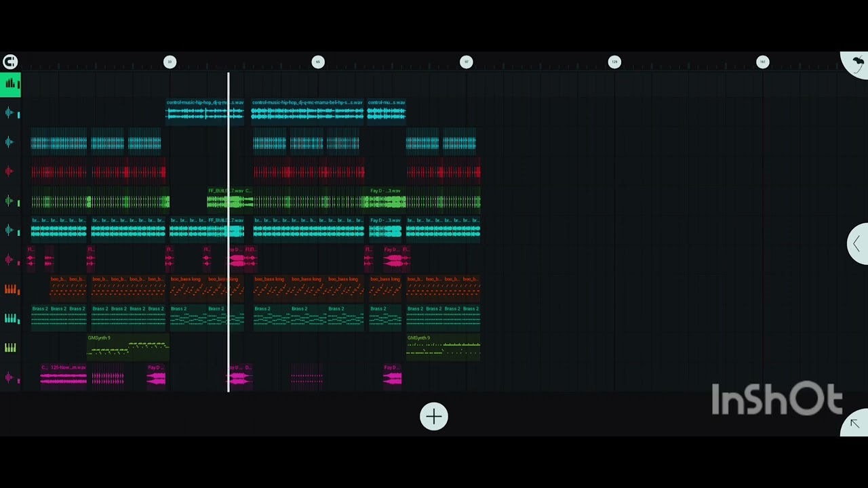Select the first 'boo_b...' orange pattern clip
The image size is (868, 488).
tap(59, 287)
